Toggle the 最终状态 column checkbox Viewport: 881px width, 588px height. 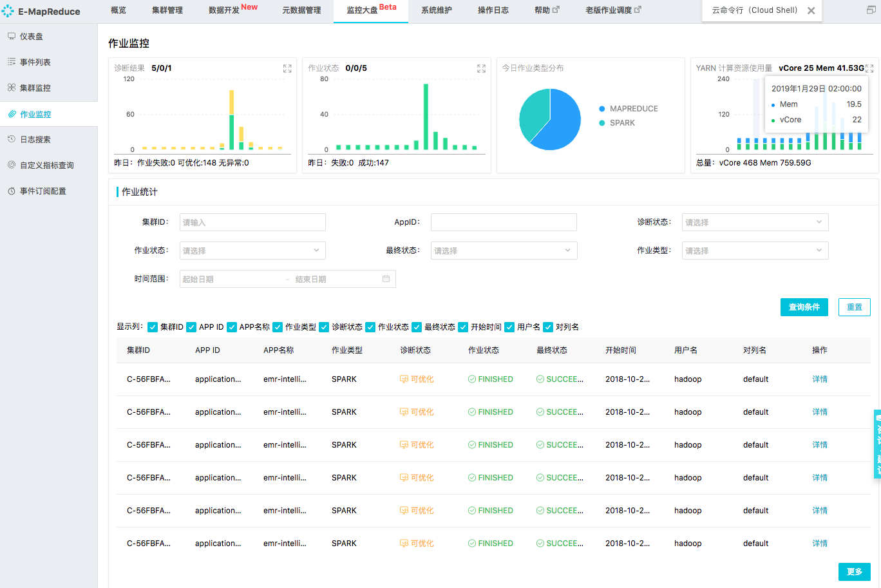coord(417,327)
